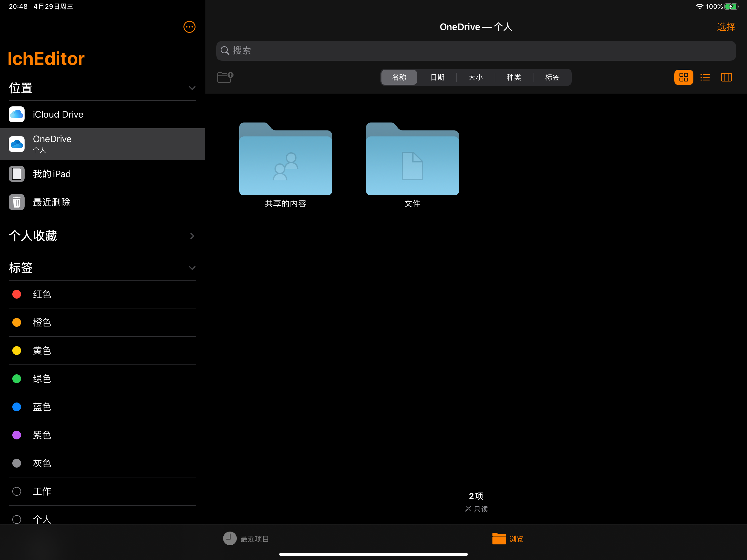This screenshot has height=560, width=747.
Task: Sort files by kind
Action: coord(514,77)
